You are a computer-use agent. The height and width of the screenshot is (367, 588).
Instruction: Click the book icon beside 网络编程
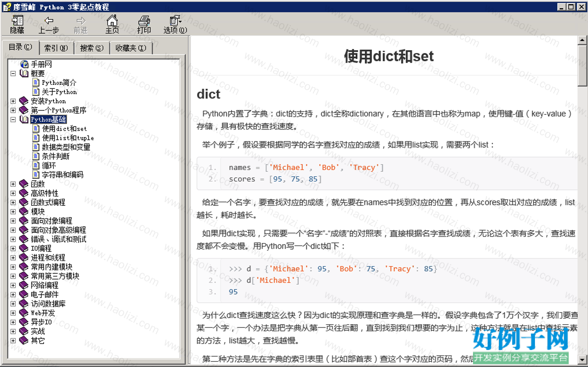point(24,285)
